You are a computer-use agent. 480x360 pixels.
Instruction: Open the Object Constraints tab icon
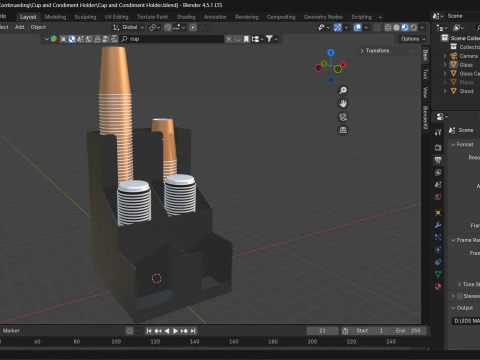(438, 262)
